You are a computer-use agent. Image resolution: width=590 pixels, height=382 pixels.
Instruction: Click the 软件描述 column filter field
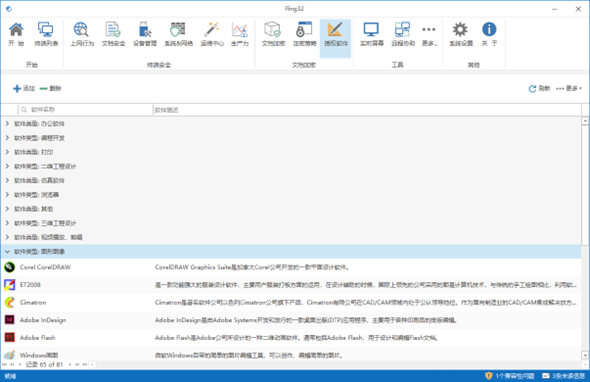(x=367, y=110)
